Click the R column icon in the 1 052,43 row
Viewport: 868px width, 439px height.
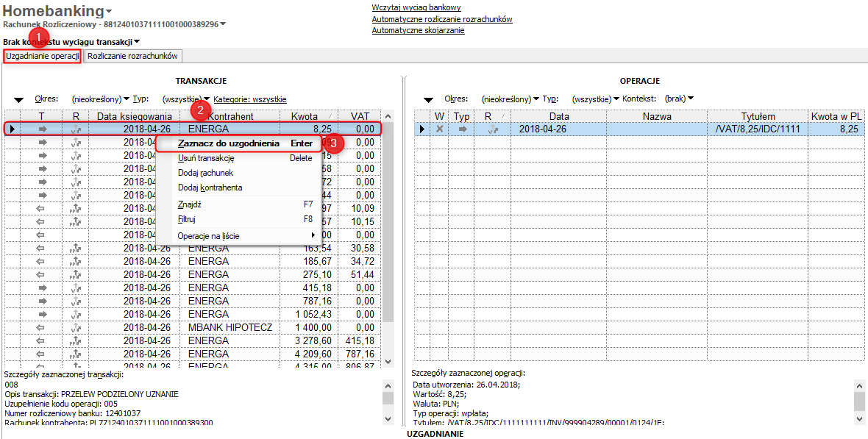77,315
